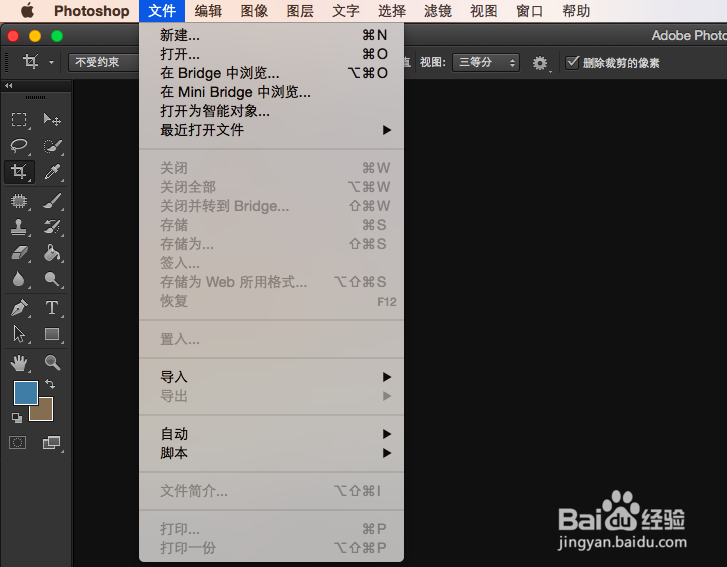Select the Paint Bucket tool

coord(52,253)
